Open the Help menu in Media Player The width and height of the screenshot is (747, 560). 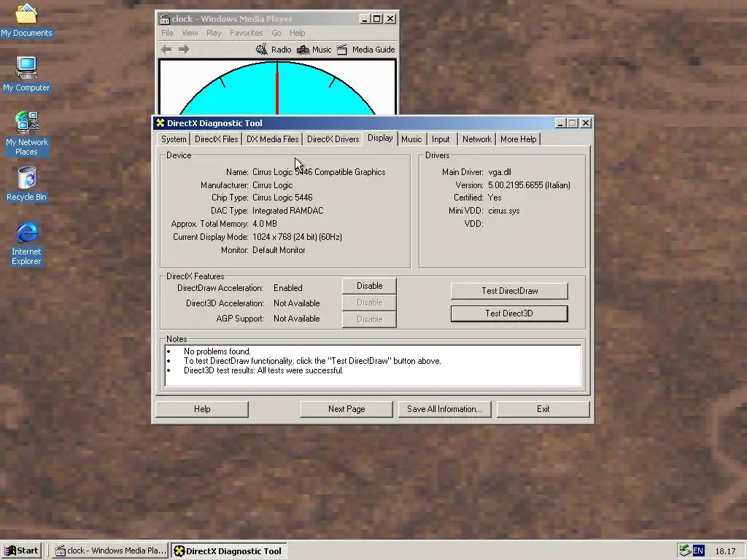coord(298,33)
